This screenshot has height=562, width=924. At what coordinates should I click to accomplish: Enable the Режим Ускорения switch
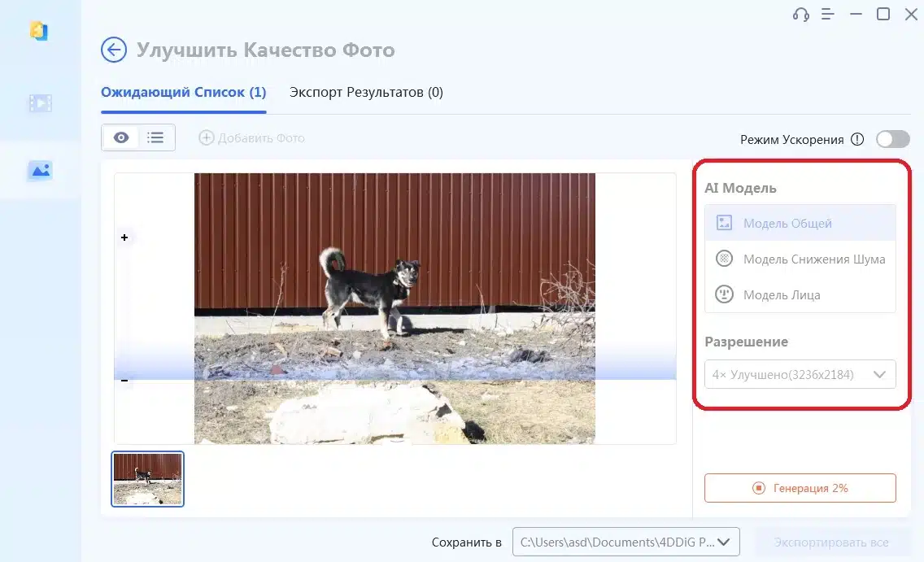pyautogui.click(x=892, y=139)
